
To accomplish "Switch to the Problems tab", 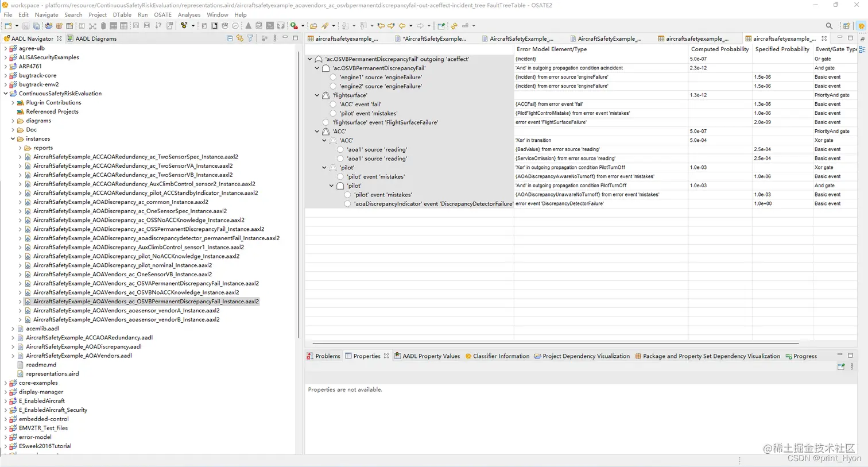I will (x=324, y=356).
